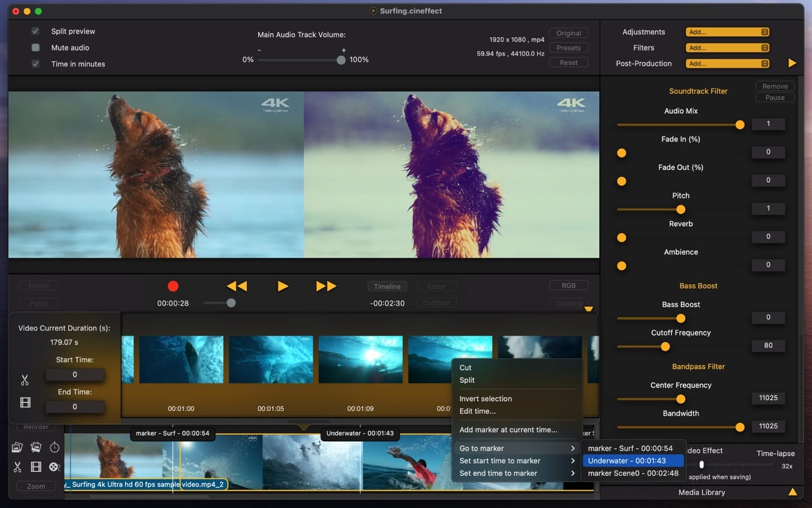This screenshot has width=812, height=508.
Task: Click the stopwatch icon in bottom-left toolbar
Action: (55, 447)
